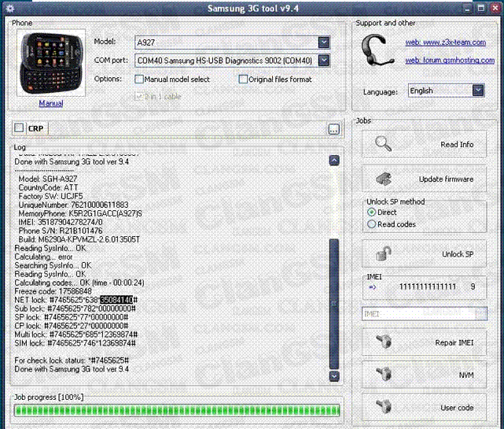The height and width of the screenshot is (429, 504).
Task: Click the log scroll up arrow
Action: coord(334,161)
